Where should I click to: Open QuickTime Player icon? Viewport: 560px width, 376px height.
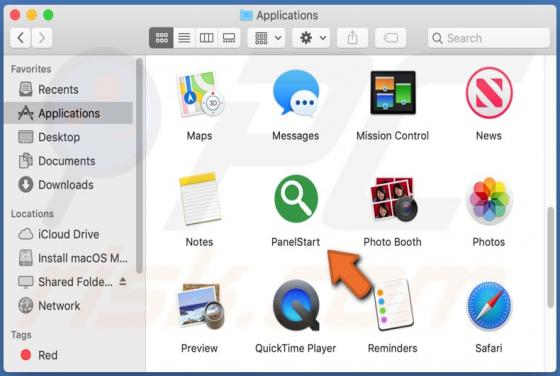coord(296,306)
